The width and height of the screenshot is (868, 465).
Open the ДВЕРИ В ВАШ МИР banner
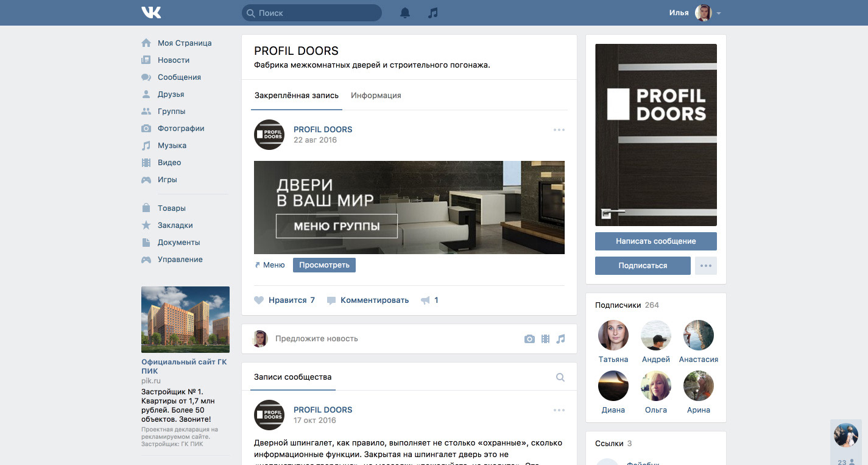tap(409, 207)
